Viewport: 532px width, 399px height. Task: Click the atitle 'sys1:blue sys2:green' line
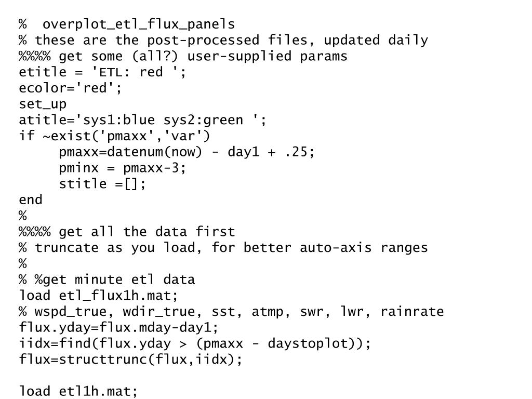(x=143, y=120)
